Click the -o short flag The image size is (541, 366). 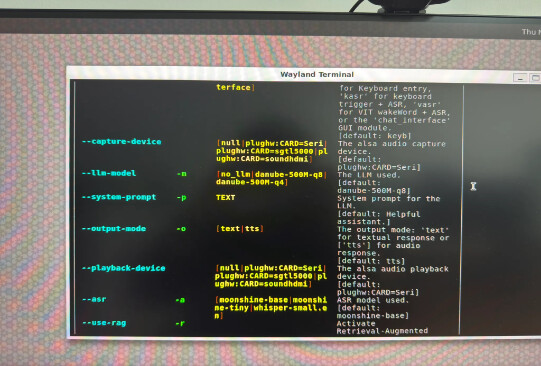coord(181,229)
